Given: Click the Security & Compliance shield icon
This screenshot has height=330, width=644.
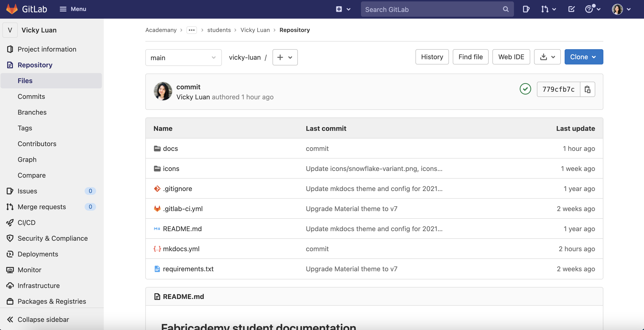Looking at the screenshot, I should pyautogui.click(x=10, y=238).
